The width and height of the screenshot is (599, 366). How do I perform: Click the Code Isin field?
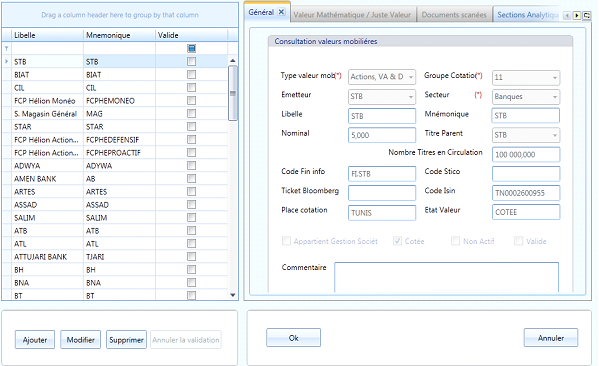point(526,193)
